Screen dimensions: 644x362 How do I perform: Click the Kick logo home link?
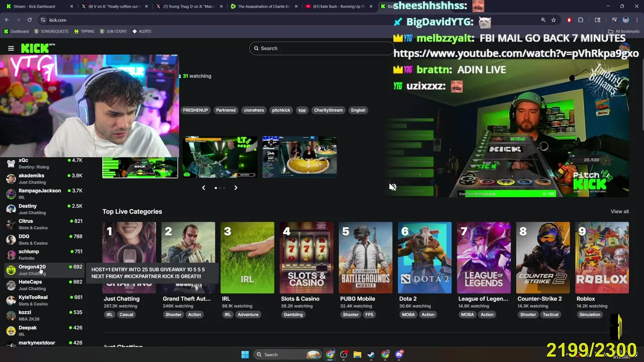[37, 48]
